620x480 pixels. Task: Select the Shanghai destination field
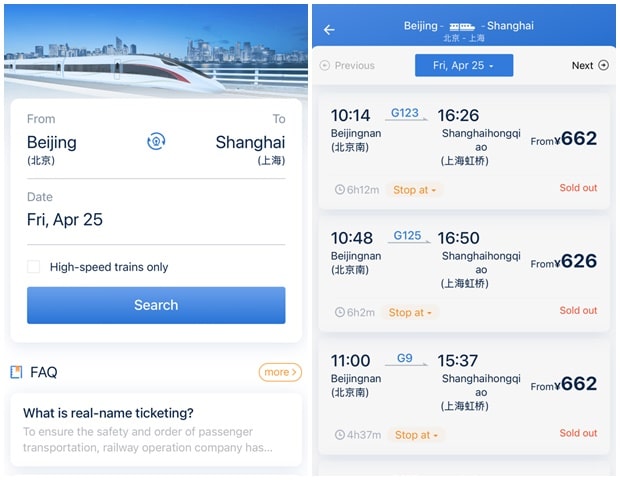point(250,149)
